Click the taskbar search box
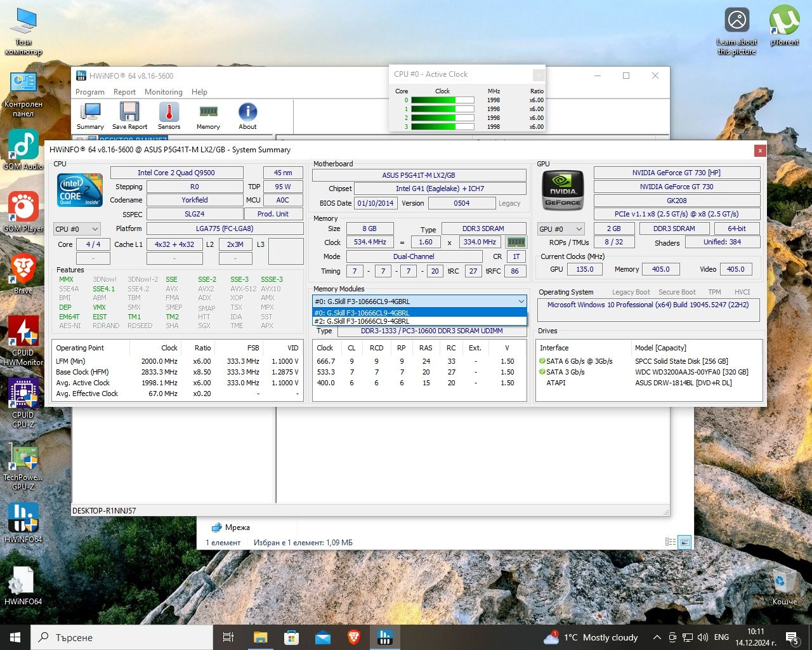812x650 pixels. click(122, 637)
